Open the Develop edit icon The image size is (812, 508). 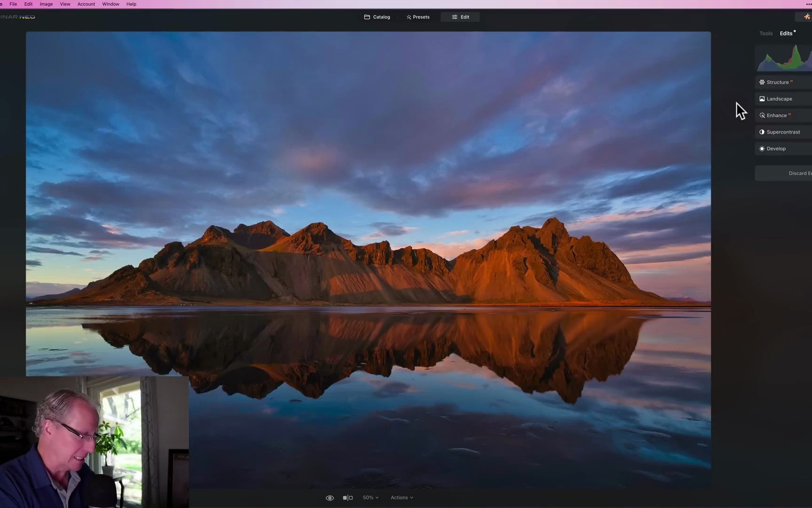[762, 148]
